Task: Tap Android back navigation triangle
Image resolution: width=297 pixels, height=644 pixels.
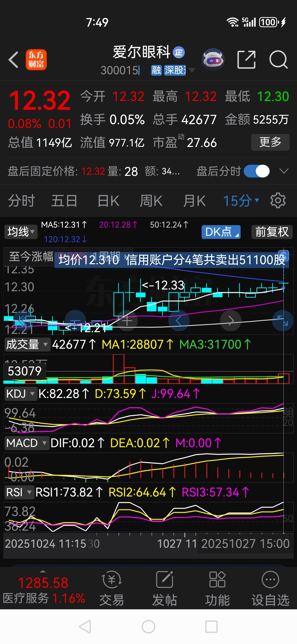Action: click(85, 627)
